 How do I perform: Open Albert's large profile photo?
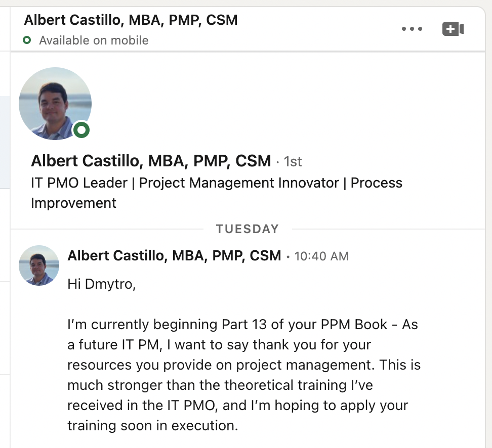[x=55, y=103]
